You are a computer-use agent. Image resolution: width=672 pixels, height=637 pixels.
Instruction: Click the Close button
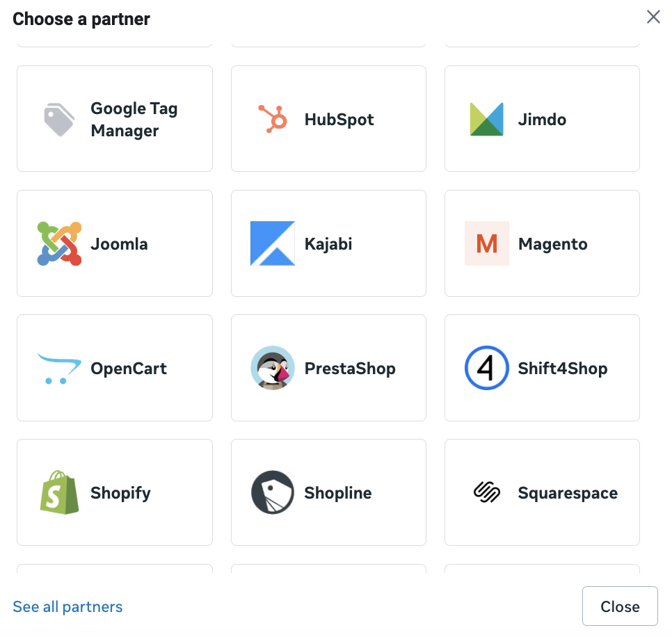619,606
